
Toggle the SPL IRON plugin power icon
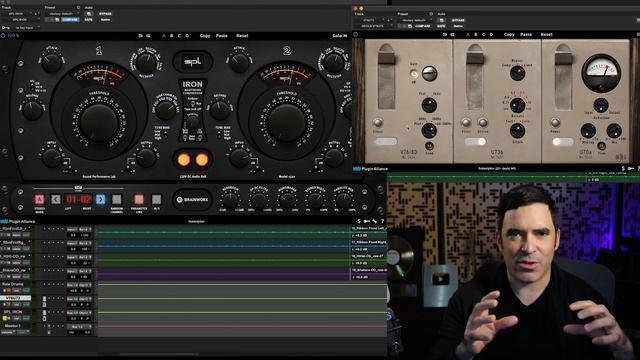click(3, 36)
